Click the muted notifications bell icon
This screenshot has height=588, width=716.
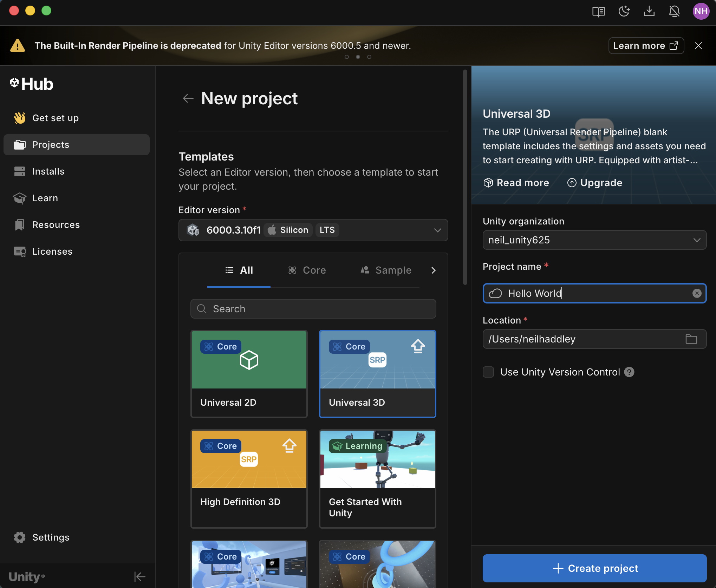pyautogui.click(x=674, y=11)
